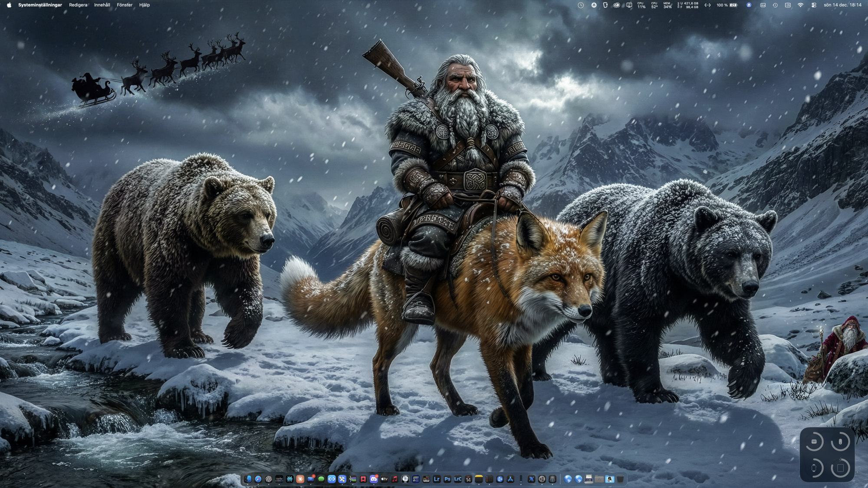This screenshot has height=488, width=868.
Task: Open Control Center in menu bar
Action: pos(814,5)
